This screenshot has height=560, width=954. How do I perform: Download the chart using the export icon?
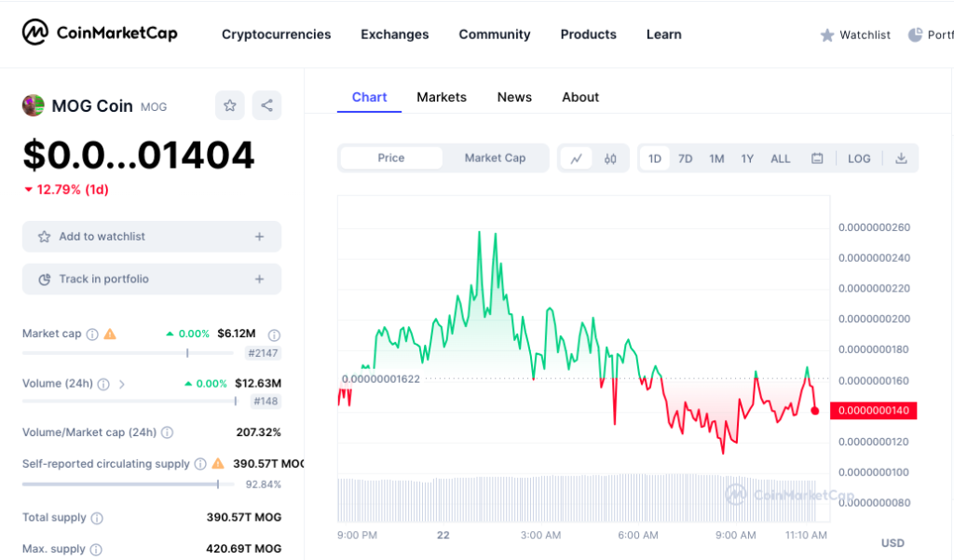[x=901, y=158]
